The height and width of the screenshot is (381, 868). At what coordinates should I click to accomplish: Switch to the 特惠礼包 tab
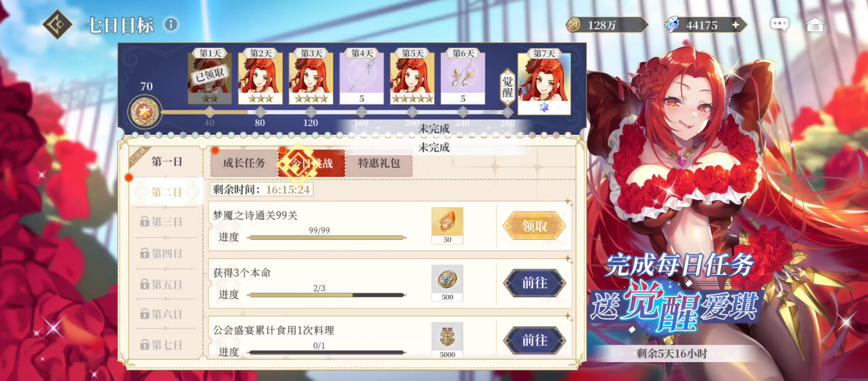pyautogui.click(x=379, y=163)
